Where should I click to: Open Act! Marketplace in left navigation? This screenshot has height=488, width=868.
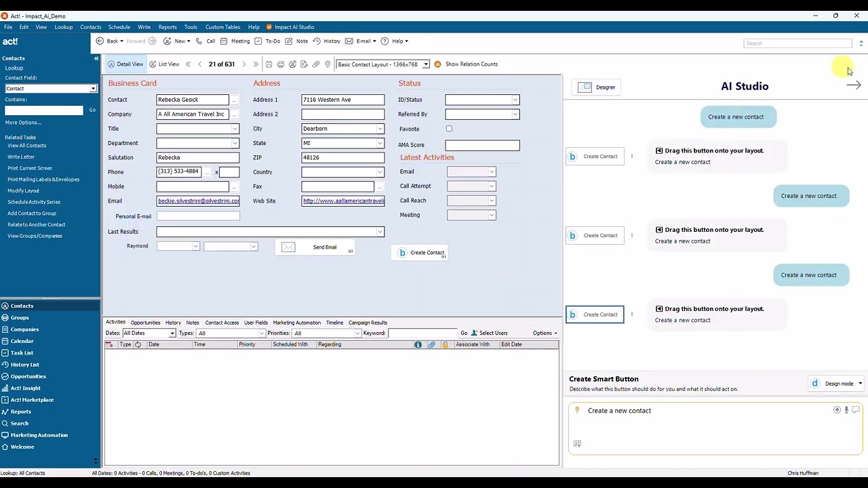32,400
